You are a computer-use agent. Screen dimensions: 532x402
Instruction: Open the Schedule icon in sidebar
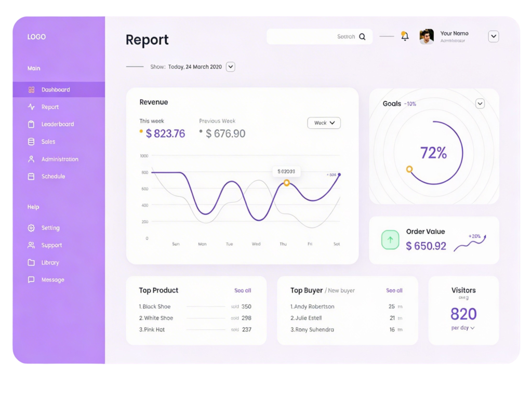tap(32, 176)
